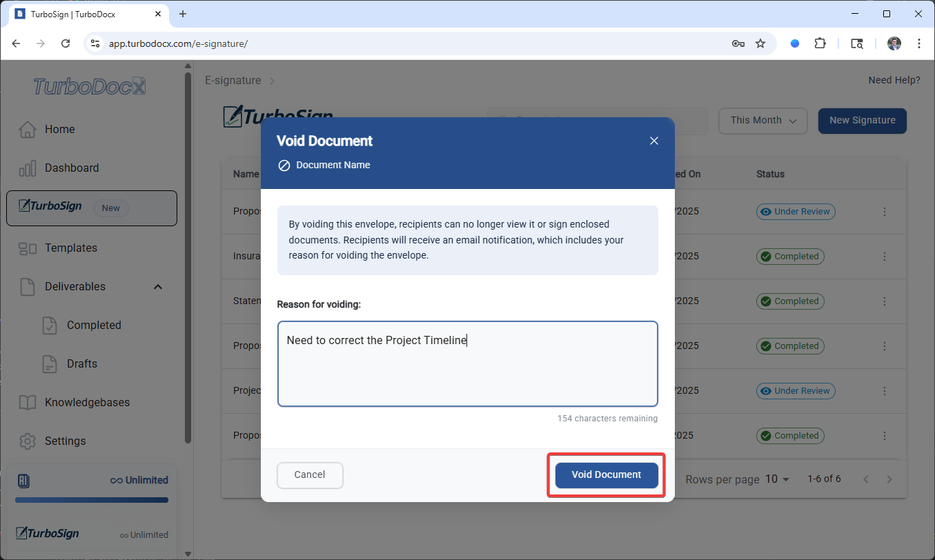
Task: Select the TurboSign | TurboDocx tab
Action: coord(89,14)
